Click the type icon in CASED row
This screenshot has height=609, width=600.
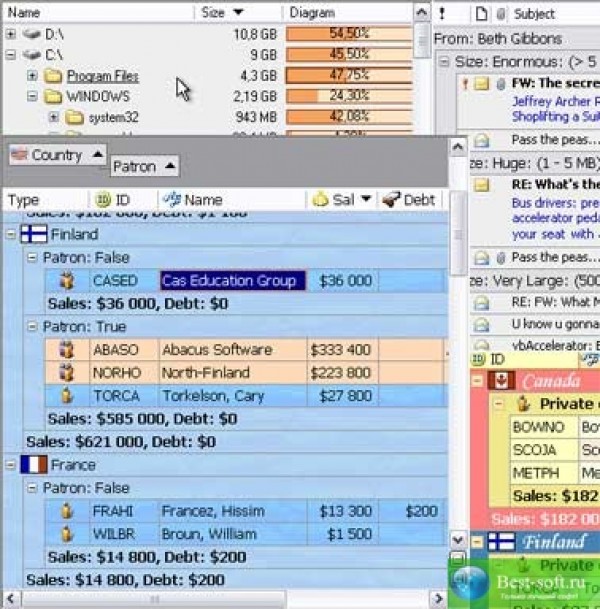[67, 280]
